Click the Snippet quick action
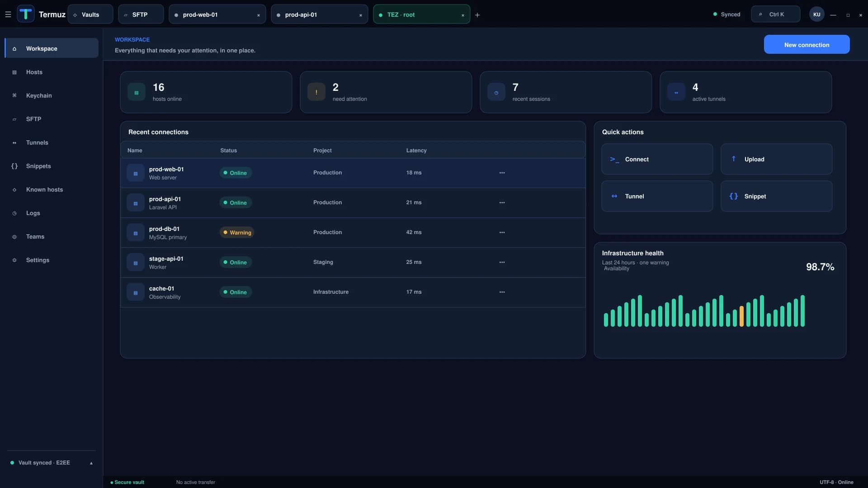868x488 pixels. (x=776, y=196)
